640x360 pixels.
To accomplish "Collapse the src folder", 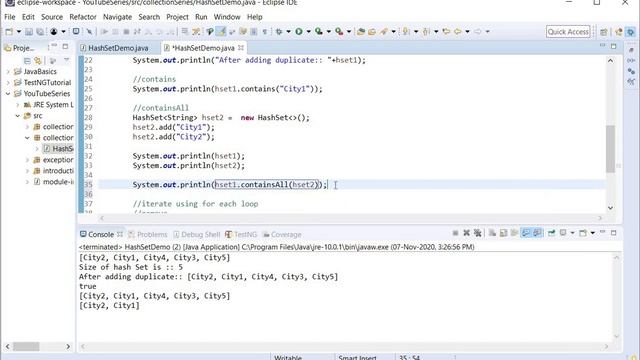I will point(18,116).
